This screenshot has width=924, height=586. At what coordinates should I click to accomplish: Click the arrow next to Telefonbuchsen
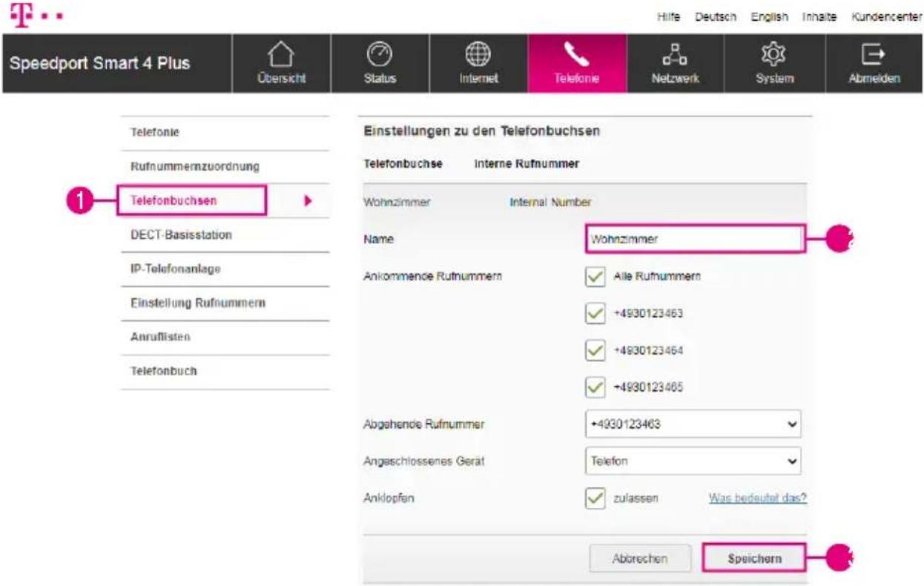[x=308, y=201]
